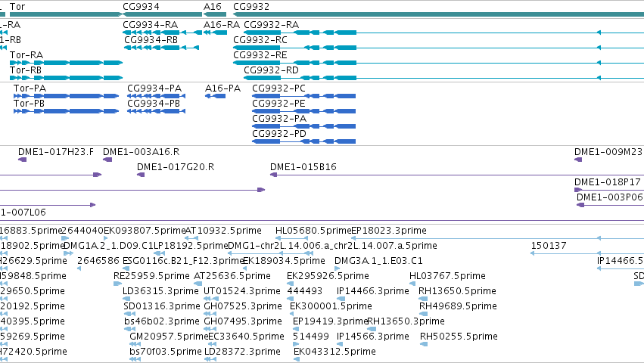Click the A16-RA transcript label
The image size is (644, 363).
point(222,25)
